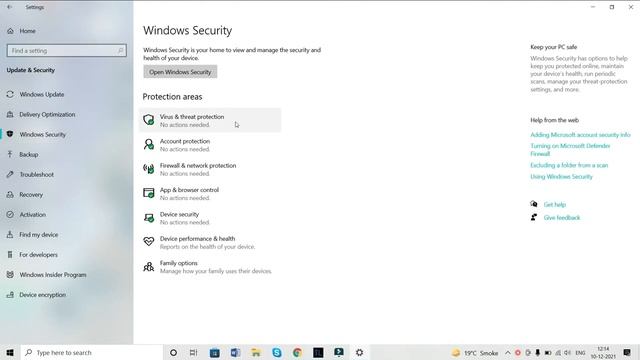Open Task View from the taskbar
The image size is (640, 360).
[193, 352]
